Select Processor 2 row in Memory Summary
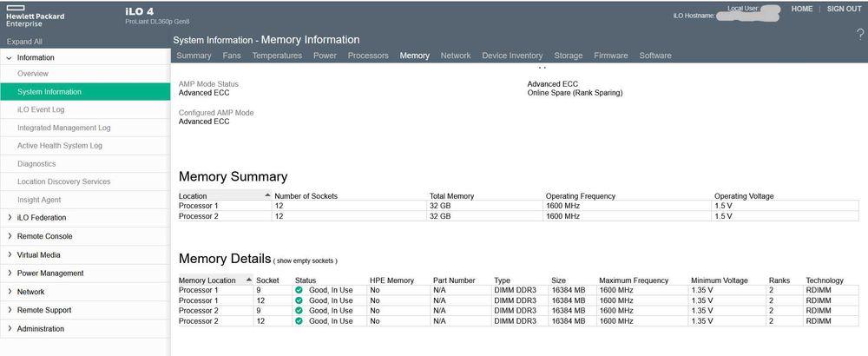868x356 pixels. pos(519,216)
